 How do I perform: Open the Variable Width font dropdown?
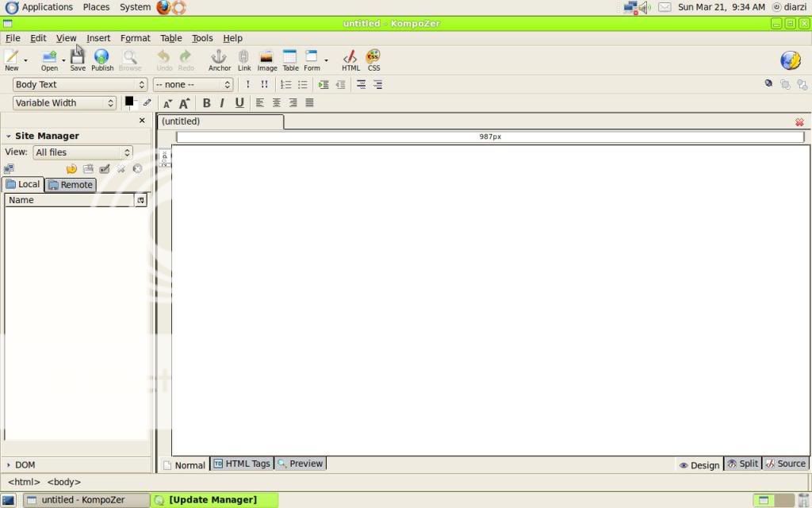tap(65, 102)
